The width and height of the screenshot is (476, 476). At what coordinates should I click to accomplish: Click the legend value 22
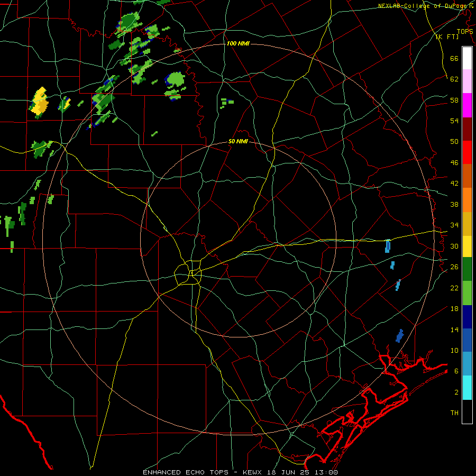[x=454, y=288]
